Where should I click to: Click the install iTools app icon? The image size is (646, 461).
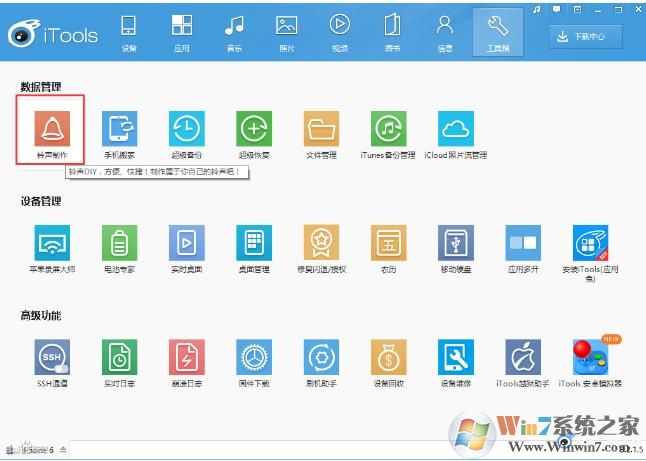pyautogui.click(x=590, y=243)
